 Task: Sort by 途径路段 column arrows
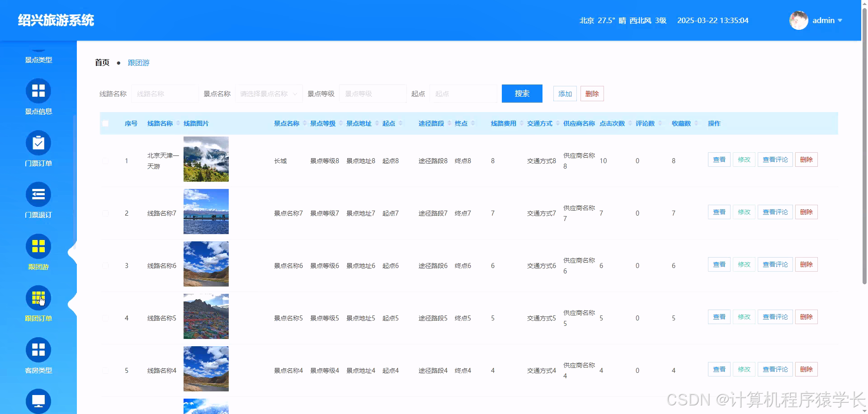tap(449, 123)
